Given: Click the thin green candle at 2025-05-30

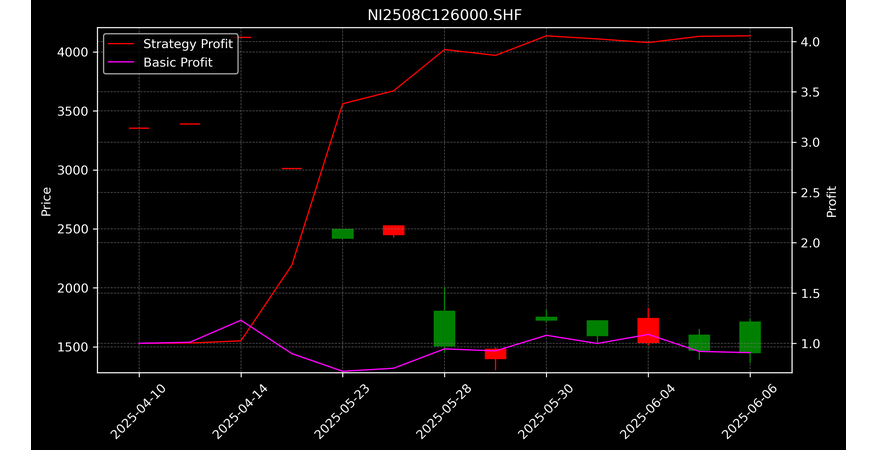Looking at the screenshot, I should tap(547, 318).
